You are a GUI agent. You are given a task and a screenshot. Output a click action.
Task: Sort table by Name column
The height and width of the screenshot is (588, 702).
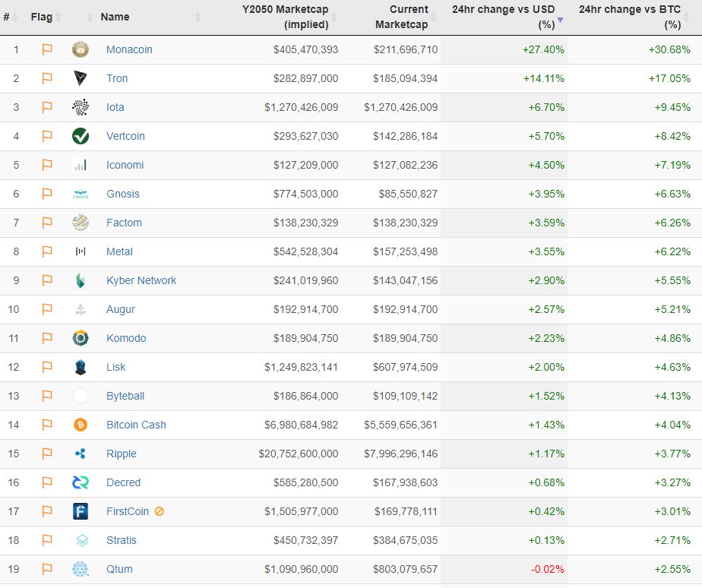(150, 17)
